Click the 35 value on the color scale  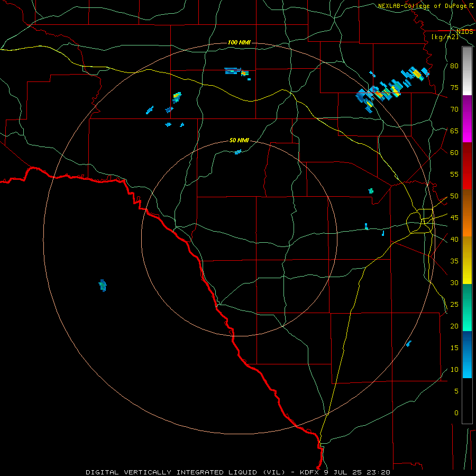coord(454,261)
